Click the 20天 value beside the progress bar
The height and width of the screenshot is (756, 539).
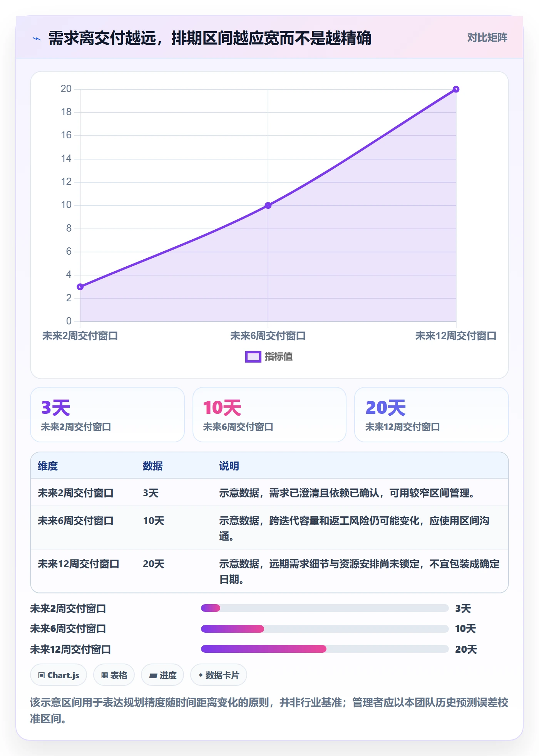pyautogui.click(x=466, y=650)
